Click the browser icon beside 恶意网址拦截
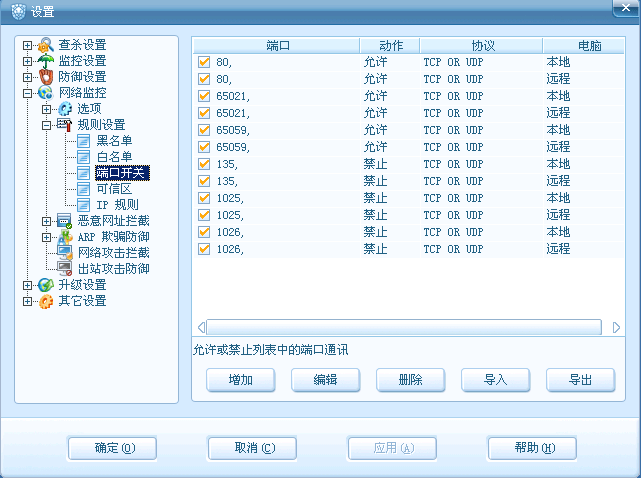 click(x=65, y=221)
